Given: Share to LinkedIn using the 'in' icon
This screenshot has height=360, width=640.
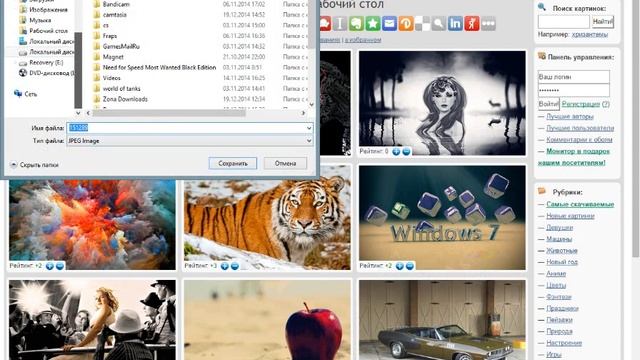Looking at the screenshot, I should click(x=455, y=24).
